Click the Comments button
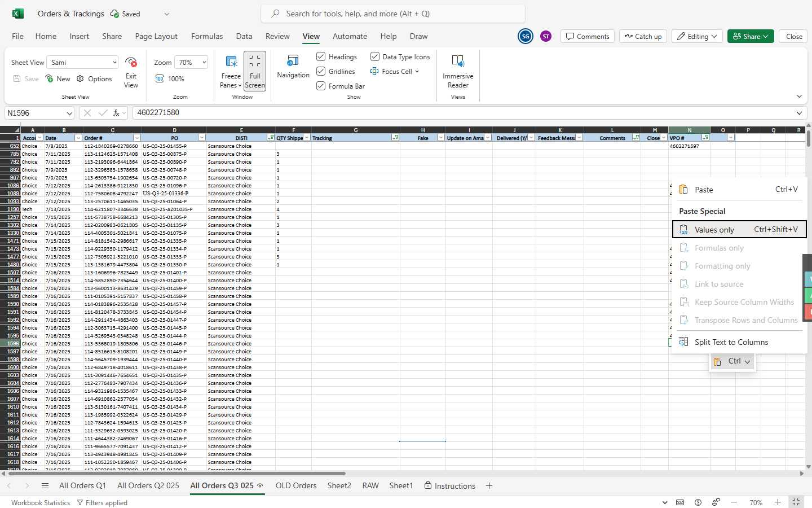812x508 pixels. point(588,36)
